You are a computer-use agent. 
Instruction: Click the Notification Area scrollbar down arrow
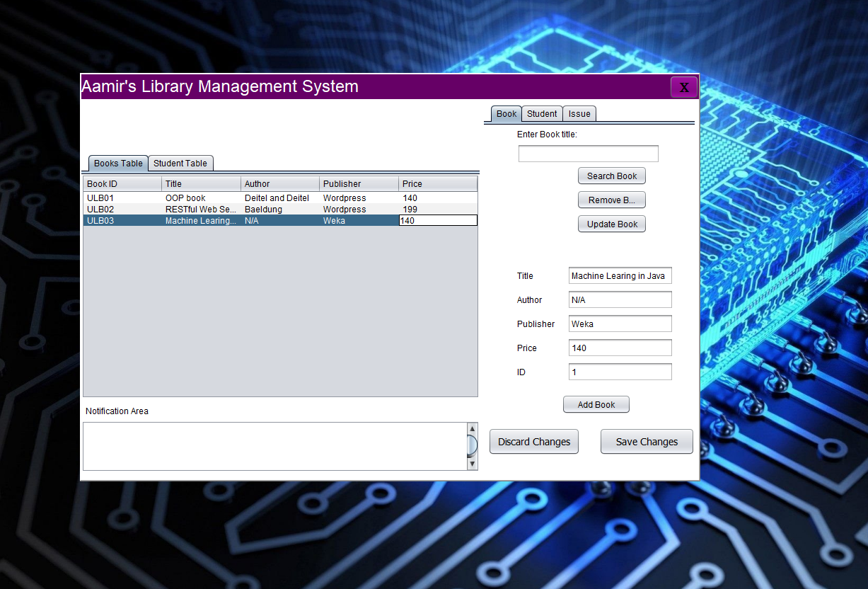click(x=472, y=464)
